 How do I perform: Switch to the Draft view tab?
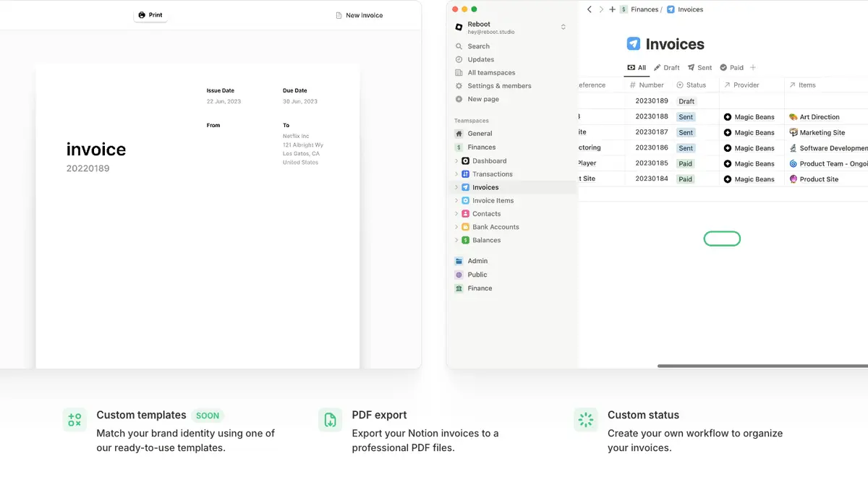(x=667, y=68)
